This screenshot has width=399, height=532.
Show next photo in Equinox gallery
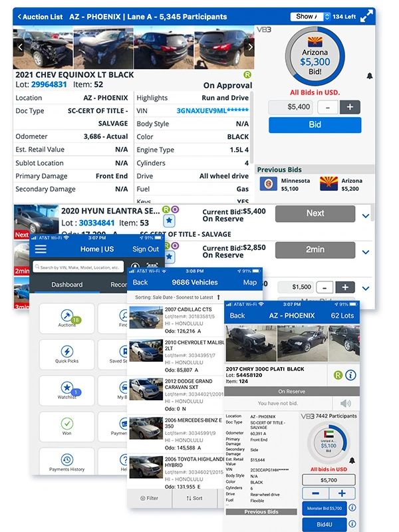251,47
